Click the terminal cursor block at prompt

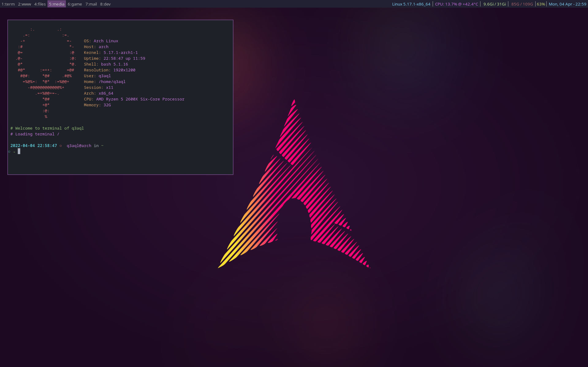[x=19, y=151]
